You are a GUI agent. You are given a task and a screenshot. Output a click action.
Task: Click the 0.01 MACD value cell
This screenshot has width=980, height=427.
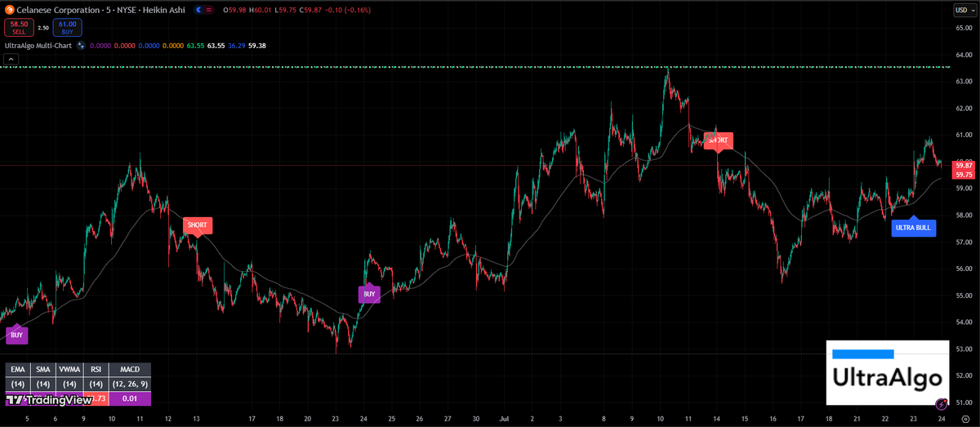tap(130, 398)
